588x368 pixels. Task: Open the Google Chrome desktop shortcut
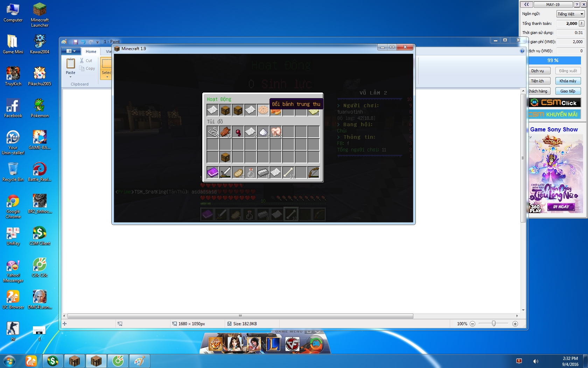point(13,206)
